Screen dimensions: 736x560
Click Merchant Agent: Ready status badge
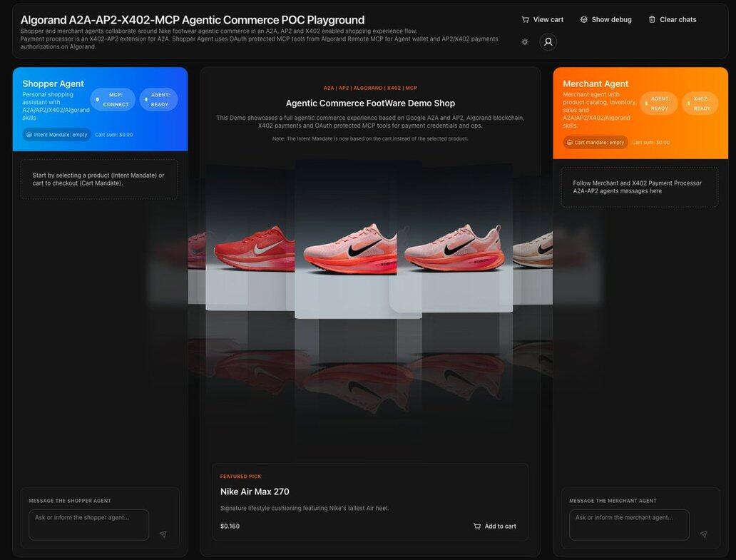pos(658,103)
